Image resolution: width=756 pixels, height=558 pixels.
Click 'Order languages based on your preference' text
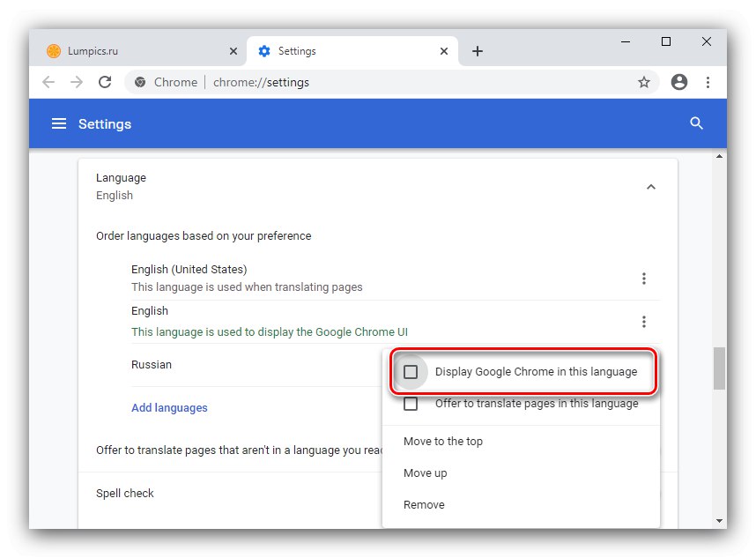coord(204,236)
